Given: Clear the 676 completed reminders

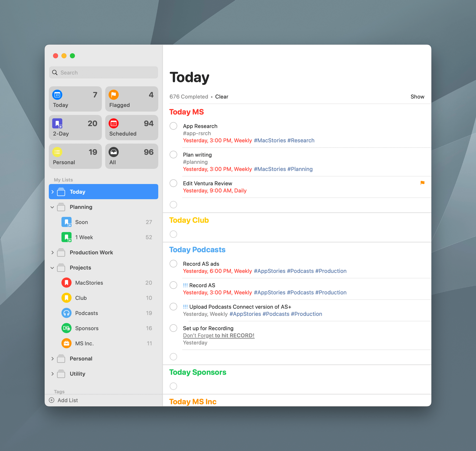Looking at the screenshot, I should point(221,96).
